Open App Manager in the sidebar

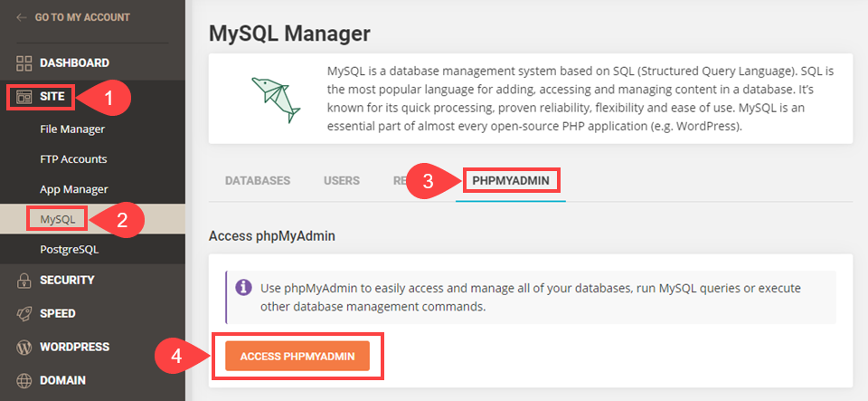point(73,189)
